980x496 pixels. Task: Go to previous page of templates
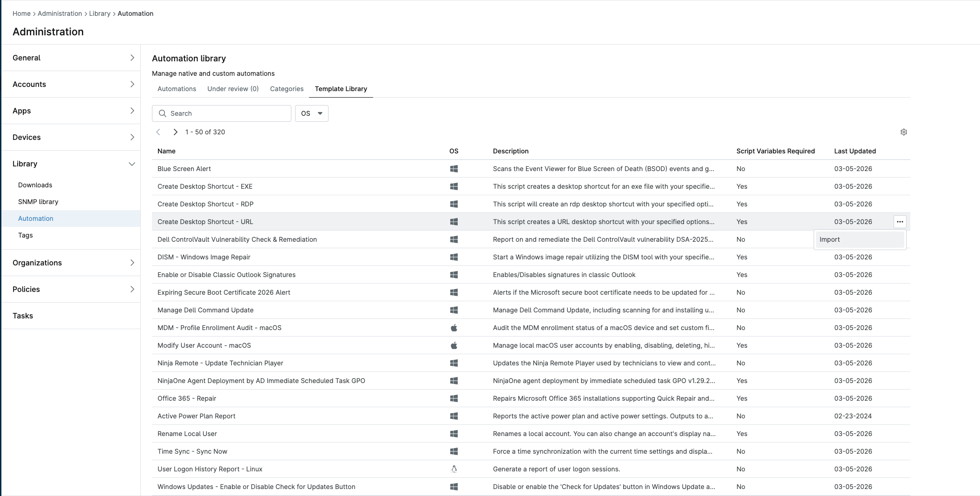tap(158, 132)
